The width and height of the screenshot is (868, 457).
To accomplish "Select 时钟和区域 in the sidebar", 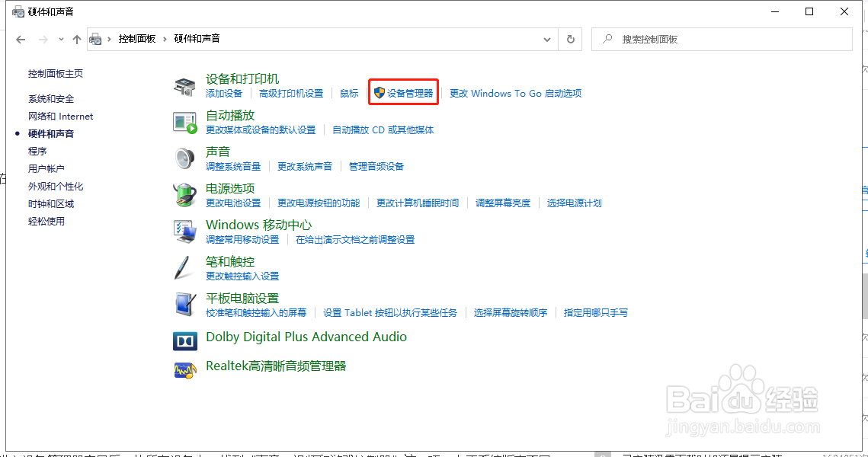I will [51, 203].
